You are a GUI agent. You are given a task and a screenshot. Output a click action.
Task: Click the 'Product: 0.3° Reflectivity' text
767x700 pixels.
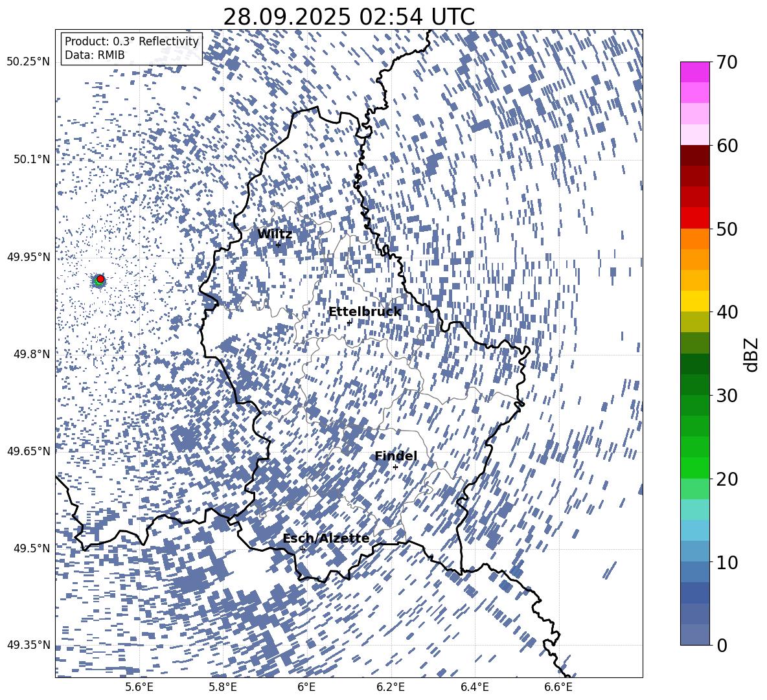(x=132, y=41)
